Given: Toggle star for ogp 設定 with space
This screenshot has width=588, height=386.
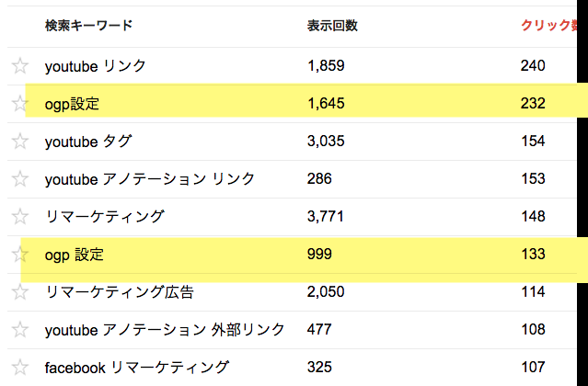Looking at the screenshot, I should 20,255.
